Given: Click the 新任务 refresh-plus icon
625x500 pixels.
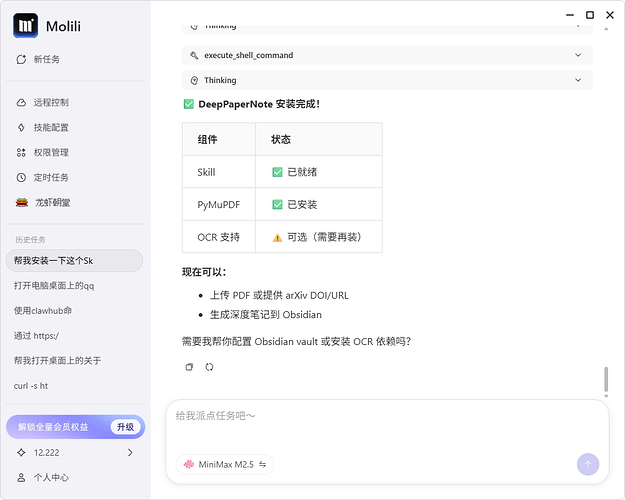Looking at the screenshot, I should pos(21,59).
